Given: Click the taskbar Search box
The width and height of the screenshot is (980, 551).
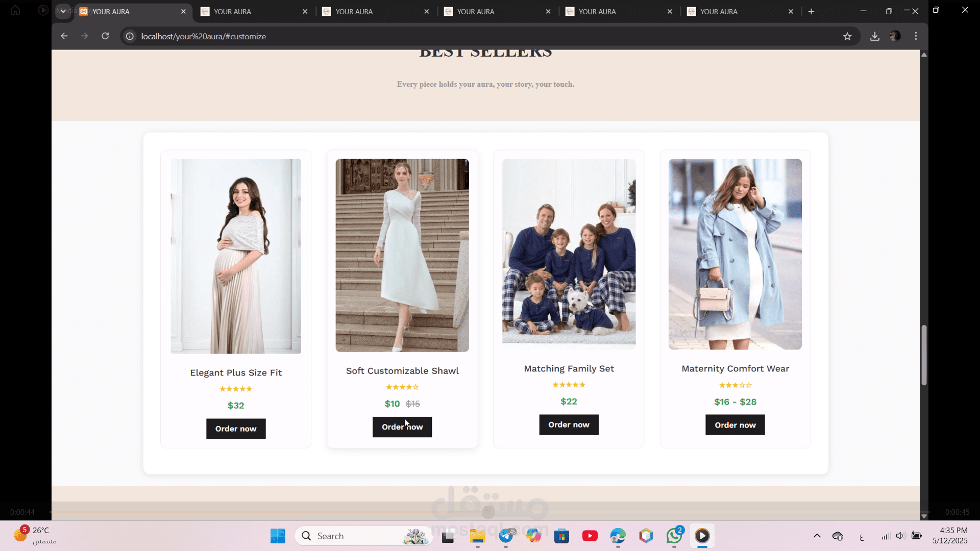Looking at the screenshot, I should (363, 536).
